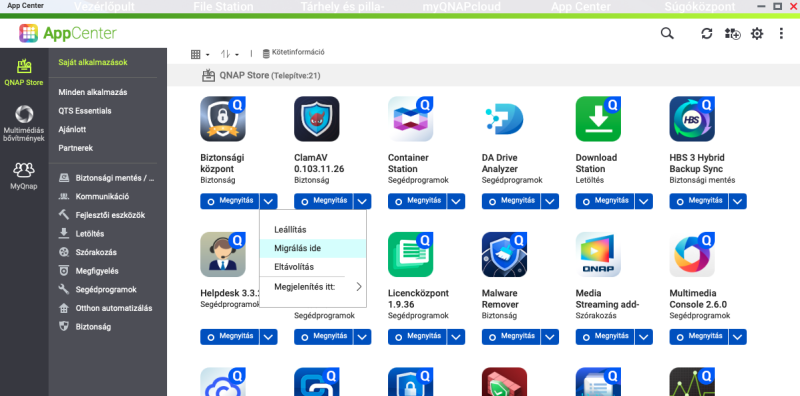
Task: Expand the Malware Remover options arrow
Action: tap(550, 337)
